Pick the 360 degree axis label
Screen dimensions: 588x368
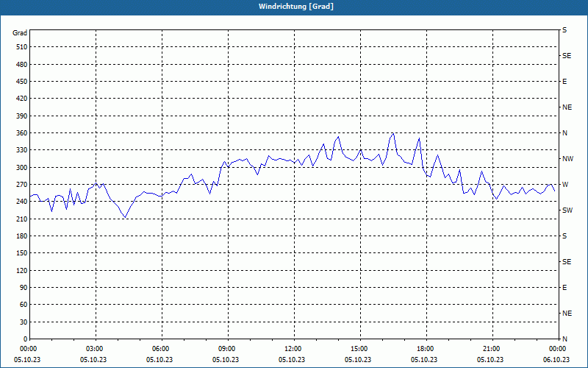[x=22, y=133]
